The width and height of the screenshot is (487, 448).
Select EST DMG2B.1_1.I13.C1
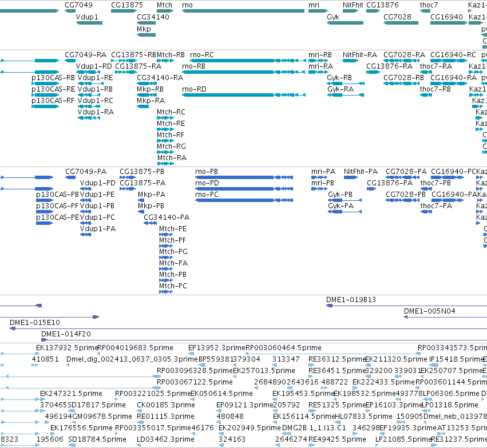click(x=314, y=428)
